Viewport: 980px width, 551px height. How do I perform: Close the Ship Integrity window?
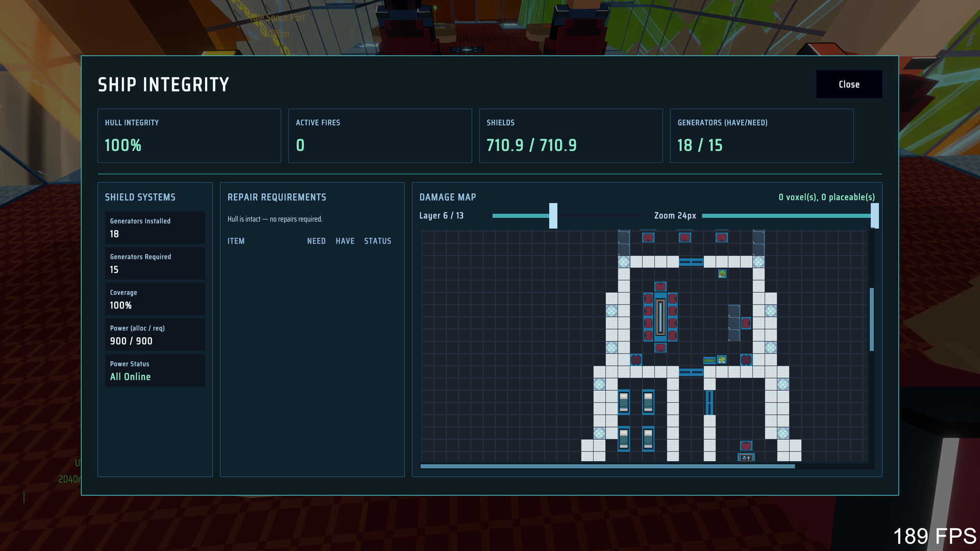[849, 84]
